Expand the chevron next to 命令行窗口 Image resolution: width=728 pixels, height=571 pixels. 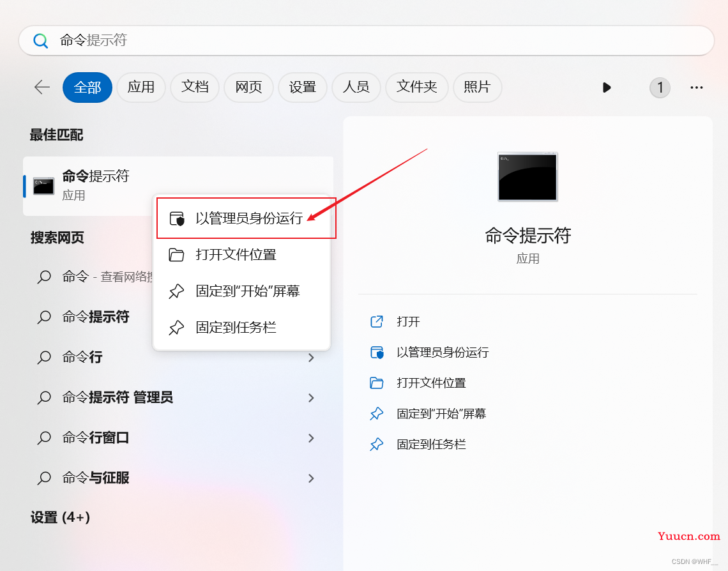(x=311, y=438)
